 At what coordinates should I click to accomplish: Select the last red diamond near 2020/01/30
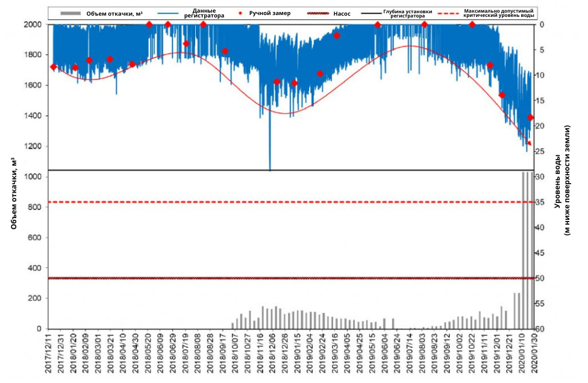pos(530,117)
